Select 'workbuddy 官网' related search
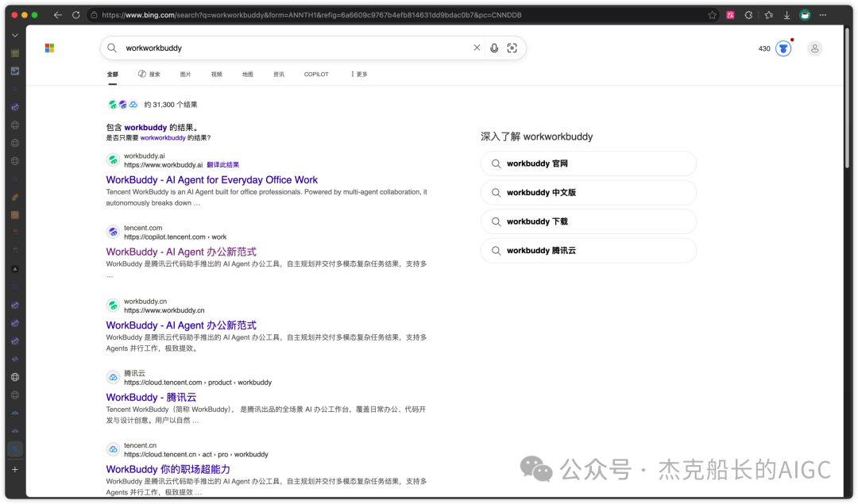858x504 pixels. (x=588, y=164)
